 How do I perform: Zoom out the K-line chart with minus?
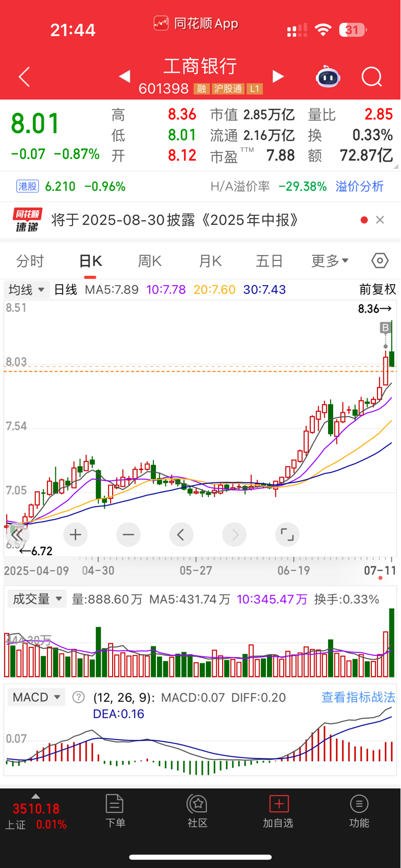click(128, 535)
